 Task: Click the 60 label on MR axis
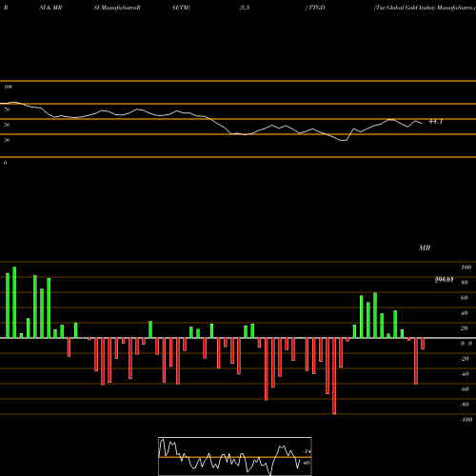click(465, 298)
